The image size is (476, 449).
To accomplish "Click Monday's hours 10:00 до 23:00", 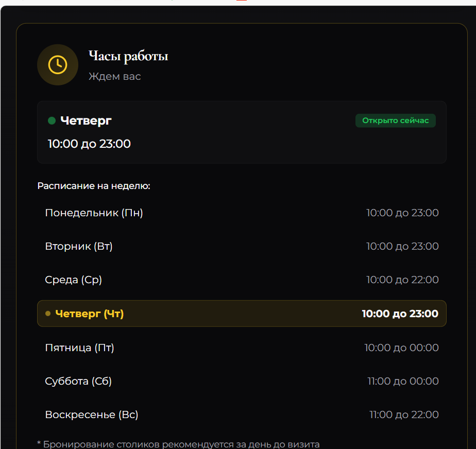I will tap(402, 213).
